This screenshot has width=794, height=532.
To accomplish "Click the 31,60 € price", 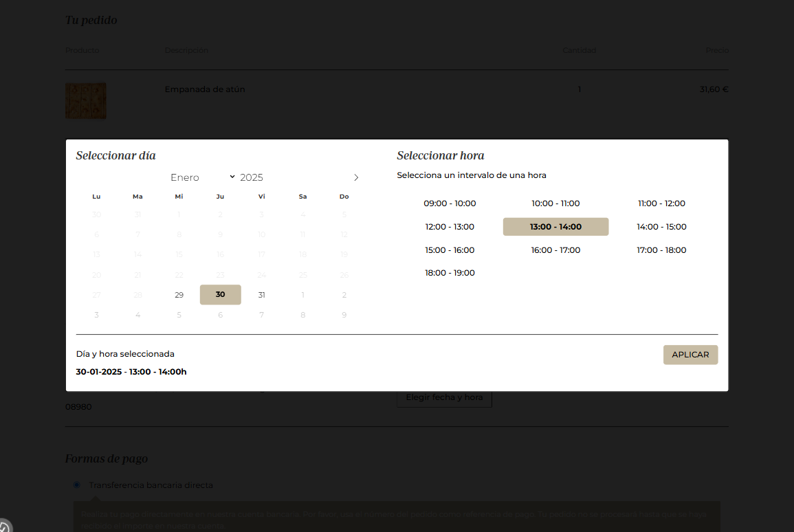I will [x=714, y=89].
